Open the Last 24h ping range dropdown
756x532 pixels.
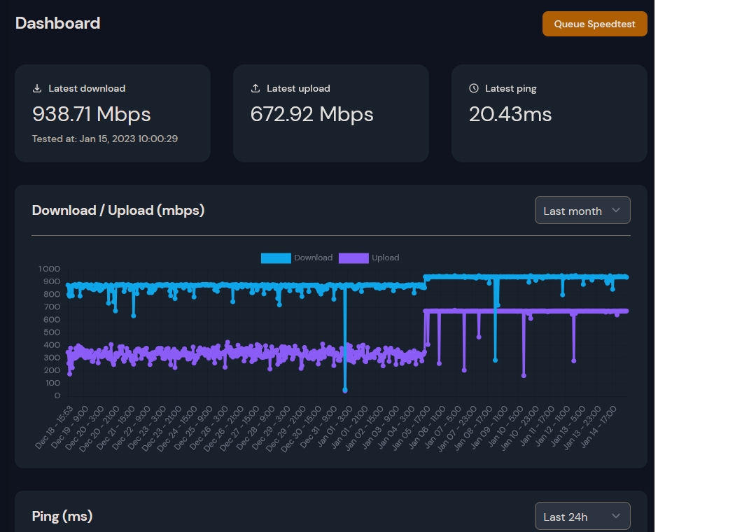(x=582, y=516)
